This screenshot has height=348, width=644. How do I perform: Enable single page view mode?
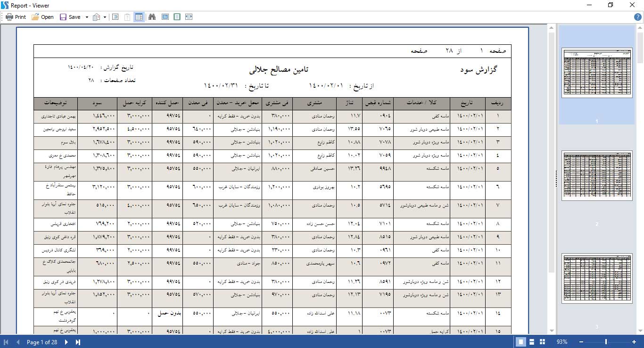[x=521, y=342]
